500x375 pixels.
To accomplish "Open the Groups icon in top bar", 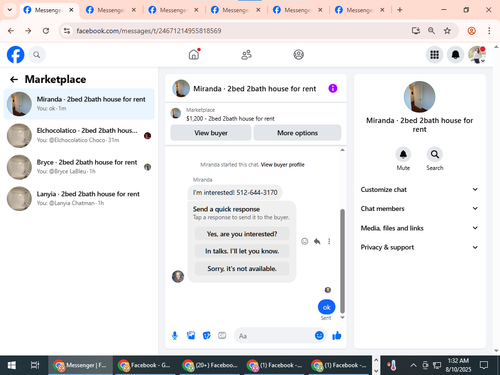I will click(x=298, y=55).
